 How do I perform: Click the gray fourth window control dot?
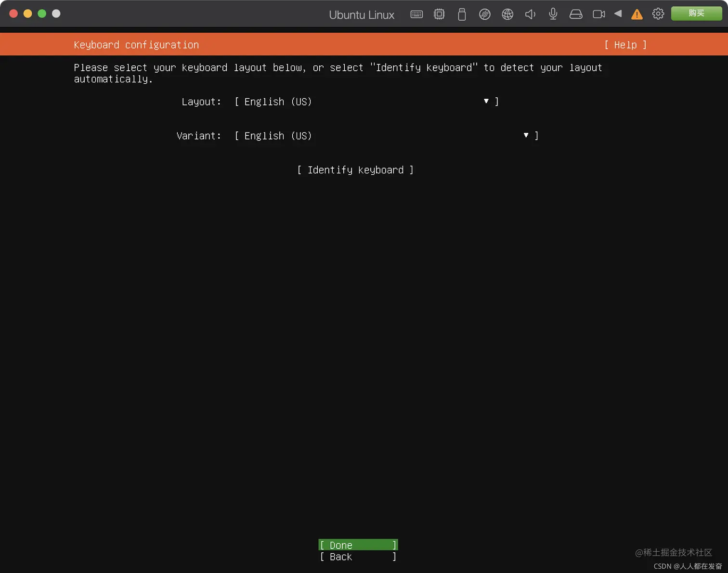(56, 13)
